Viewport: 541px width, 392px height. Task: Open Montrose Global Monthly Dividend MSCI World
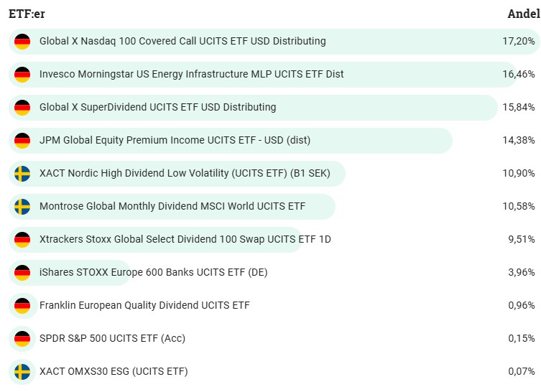pos(172,207)
